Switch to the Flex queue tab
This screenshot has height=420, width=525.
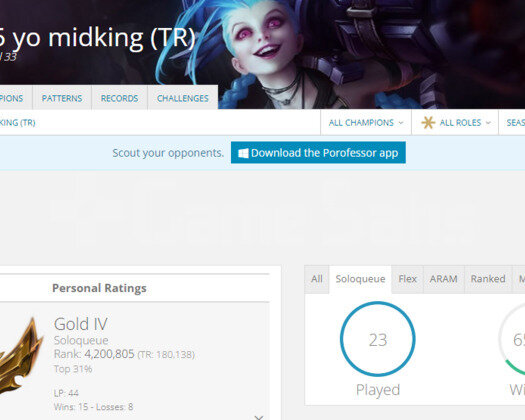(407, 279)
